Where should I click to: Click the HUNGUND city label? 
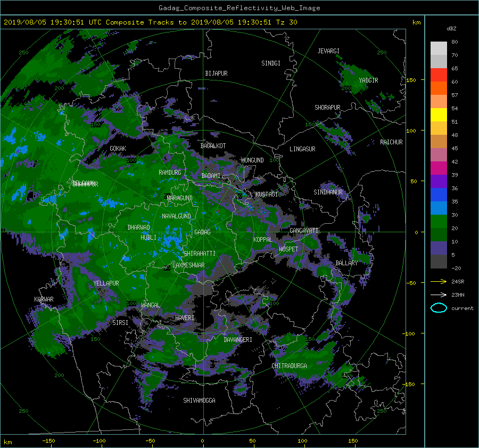point(252,160)
